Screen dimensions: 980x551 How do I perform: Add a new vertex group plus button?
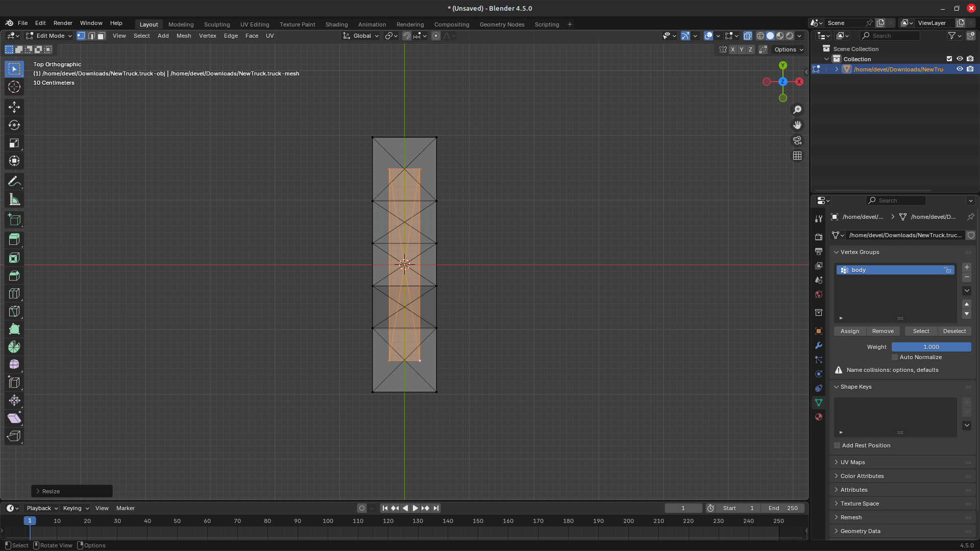click(967, 267)
